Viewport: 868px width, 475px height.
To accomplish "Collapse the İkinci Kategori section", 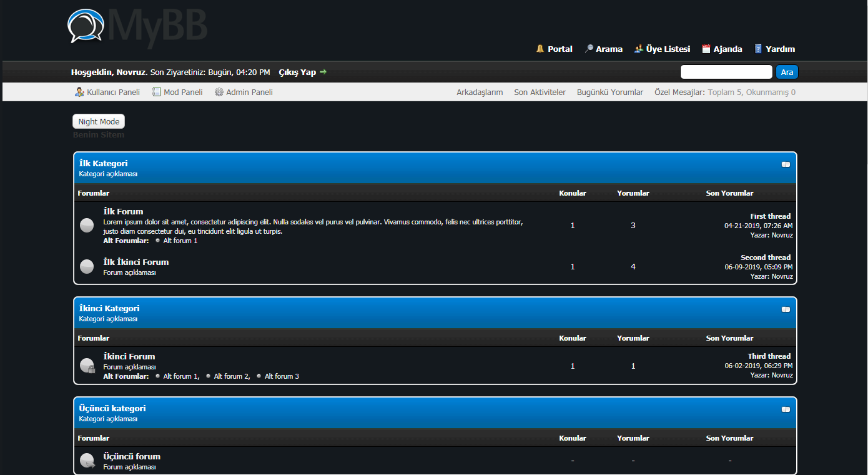I will coord(786,309).
